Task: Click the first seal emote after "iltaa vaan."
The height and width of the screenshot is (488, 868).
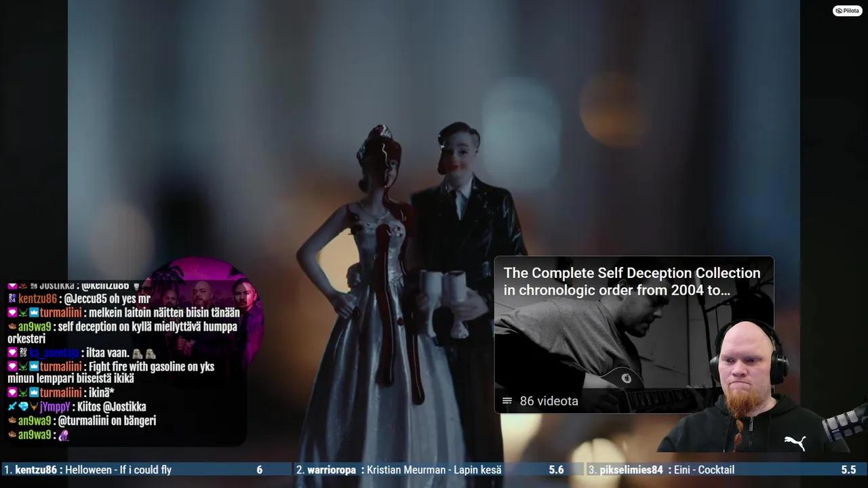Action: pyautogui.click(x=138, y=353)
